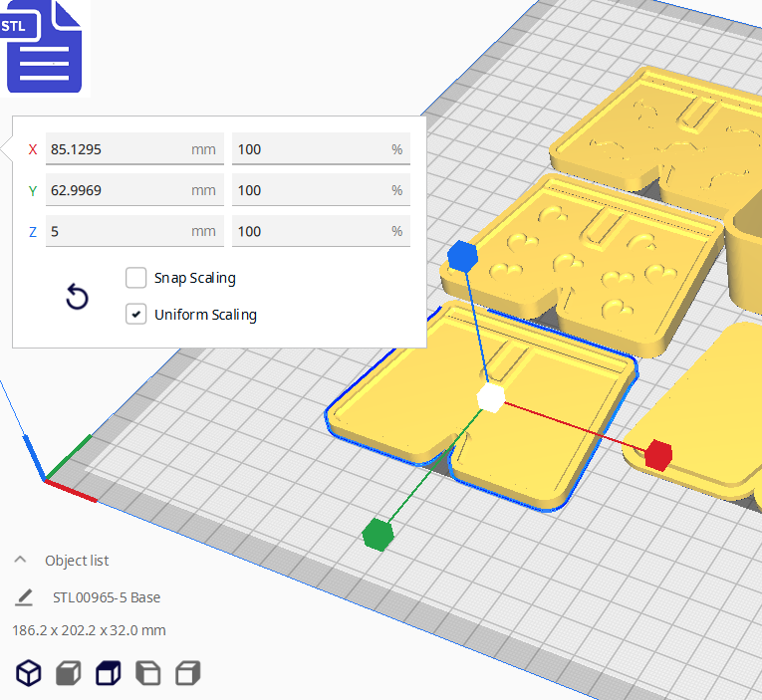Disable the Uniform Scaling checkbox
762x700 pixels.
(136, 315)
